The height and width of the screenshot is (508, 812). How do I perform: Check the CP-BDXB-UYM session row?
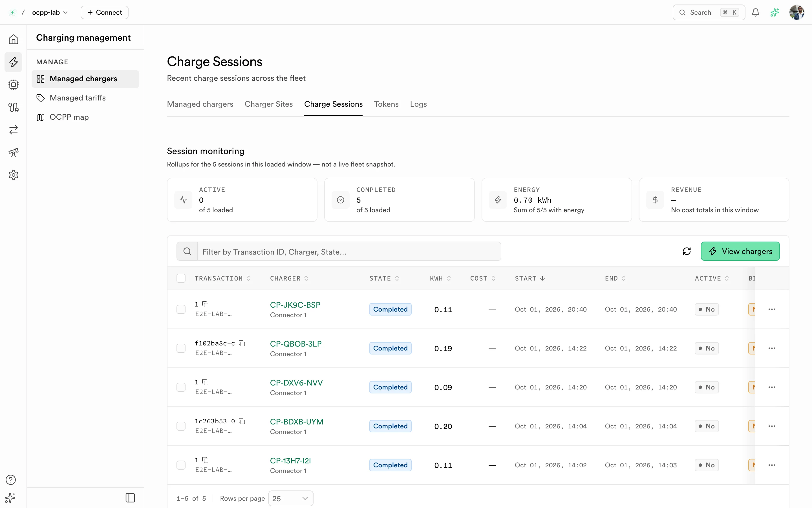(181, 426)
